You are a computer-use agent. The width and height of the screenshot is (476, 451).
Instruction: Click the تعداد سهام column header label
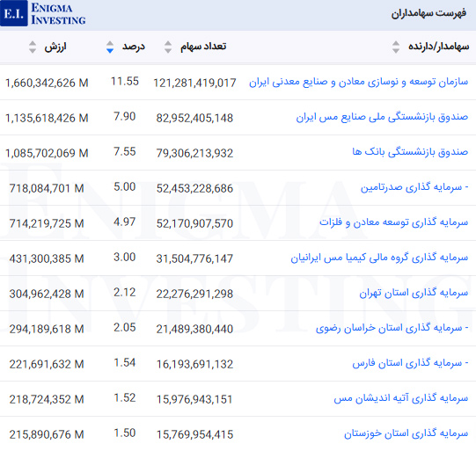click(203, 47)
